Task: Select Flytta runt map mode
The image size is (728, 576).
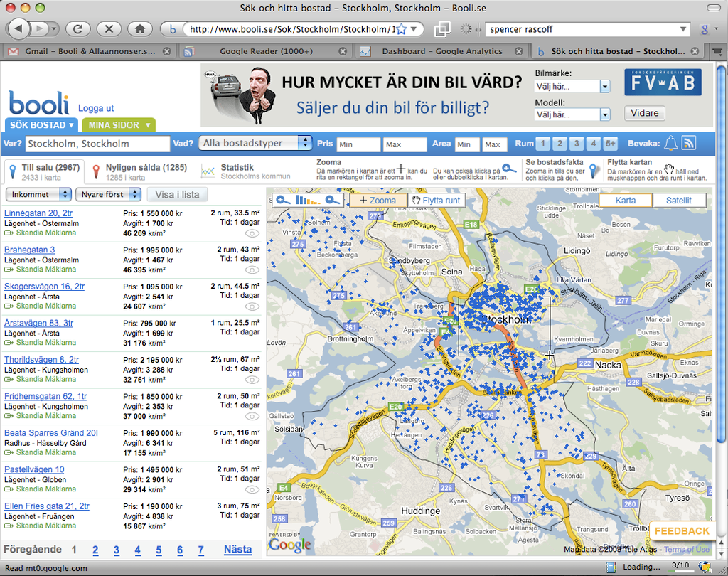Action: tap(437, 201)
